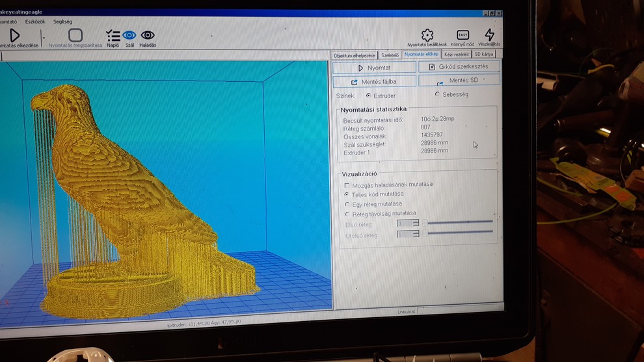Click Első réteg spinner arrows
The width and height of the screenshot is (644, 362).
pyautogui.click(x=416, y=224)
